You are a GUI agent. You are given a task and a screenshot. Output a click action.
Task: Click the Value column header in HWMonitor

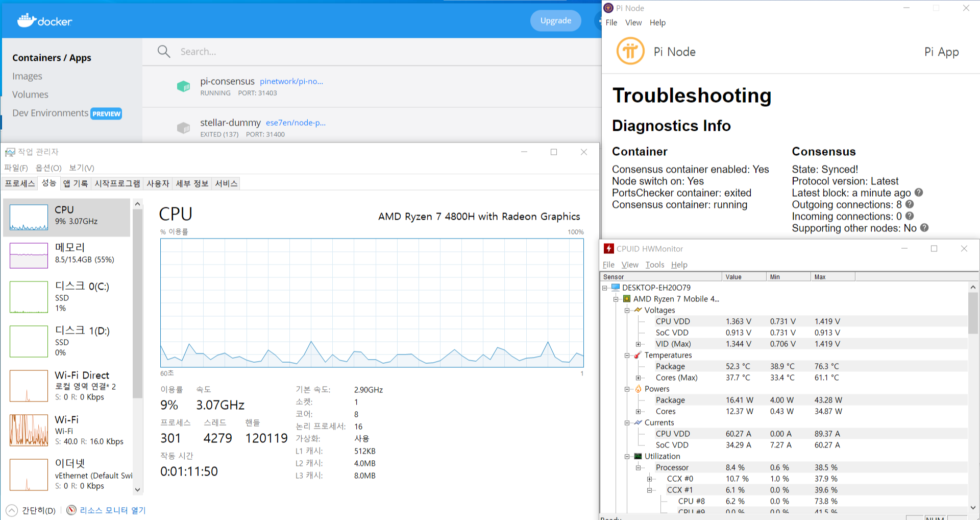(744, 277)
